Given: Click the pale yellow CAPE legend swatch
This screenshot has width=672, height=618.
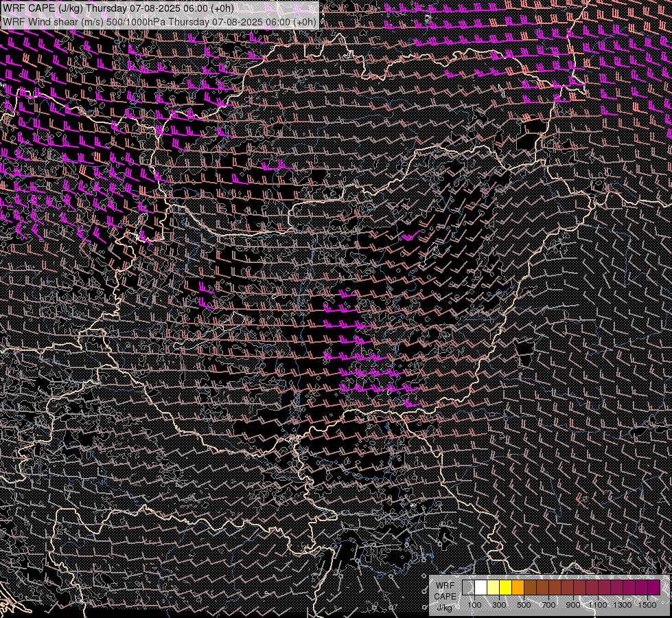Looking at the screenshot, I should pos(494,588).
